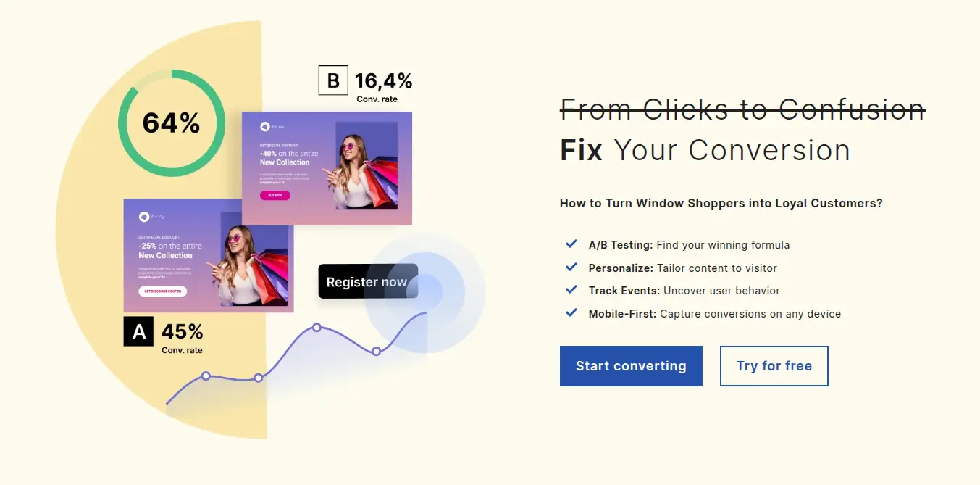Image resolution: width=980 pixels, height=485 pixels.
Task: Click the shop logo icon on variant A
Action: 144,217
